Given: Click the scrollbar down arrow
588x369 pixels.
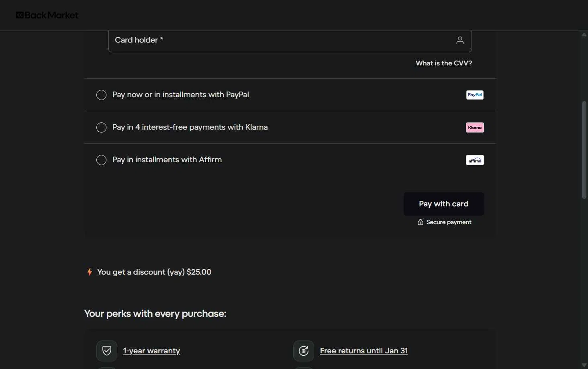Looking at the screenshot, I should [584, 365].
